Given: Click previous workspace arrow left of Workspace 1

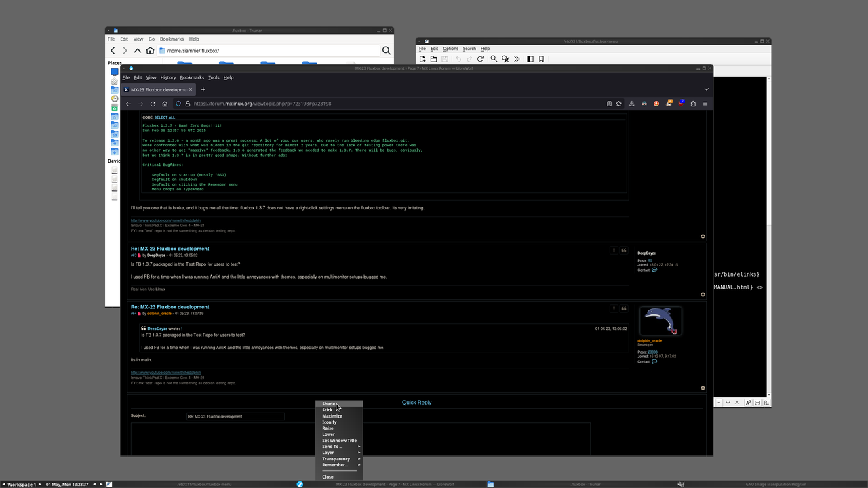Looking at the screenshot, I should tap(3, 485).
